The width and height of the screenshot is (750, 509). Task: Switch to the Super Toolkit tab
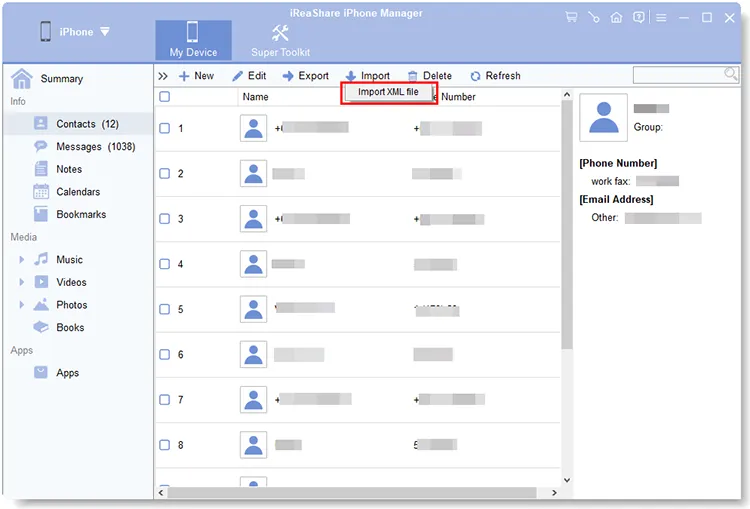pyautogui.click(x=280, y=40)
